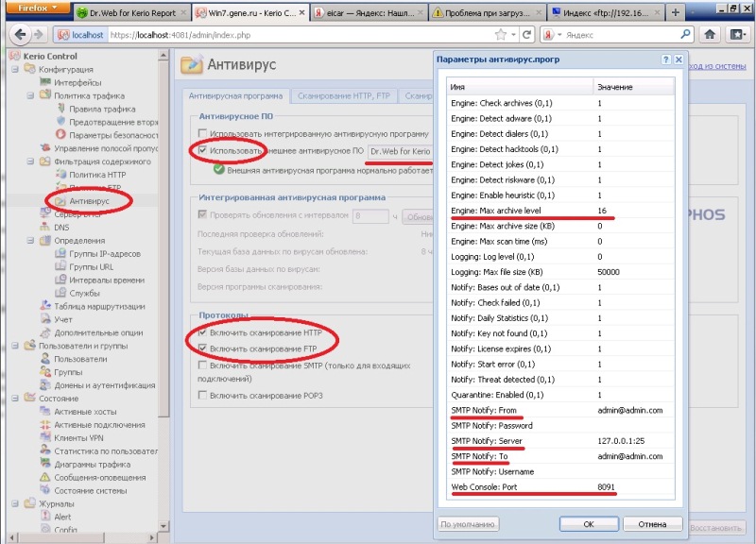Click the Alert log icon
The width and height of the screenshot is (756, 544).
pos(46,517)
